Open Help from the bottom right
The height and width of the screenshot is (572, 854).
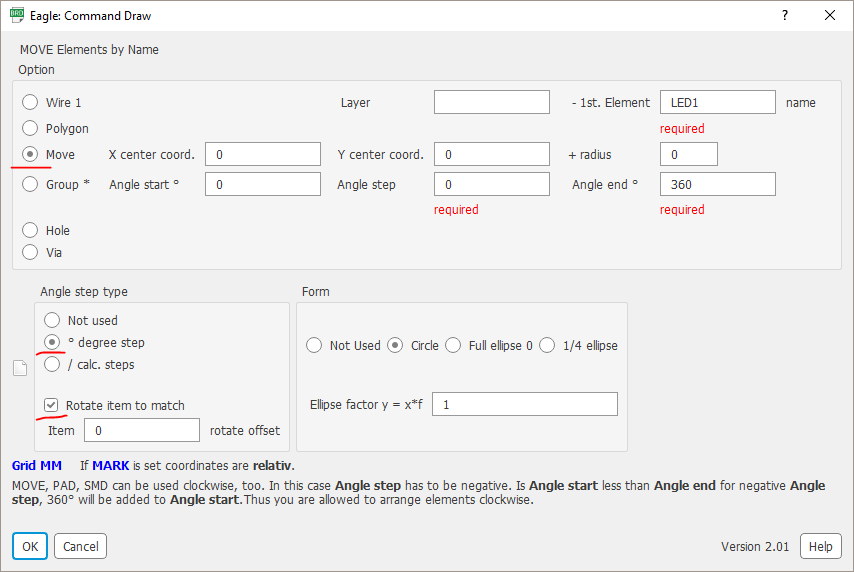(x=820, y=547)
